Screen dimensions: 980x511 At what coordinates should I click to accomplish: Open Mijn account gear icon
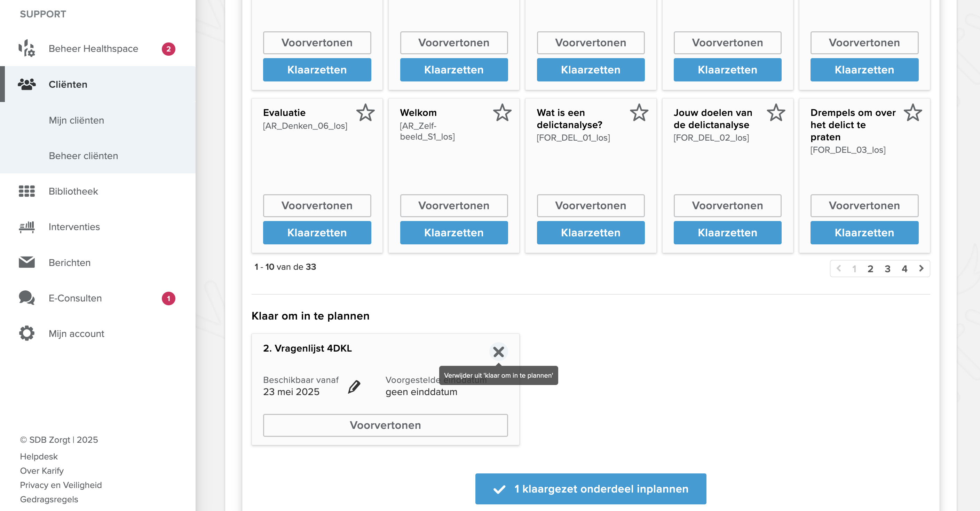(27, 333)
